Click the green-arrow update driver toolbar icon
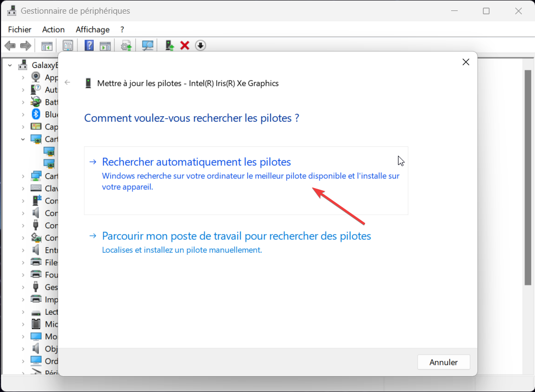Image resolution: width=535 pixels, height=392 pixels. pyautogui.click(x=169, y=46)
